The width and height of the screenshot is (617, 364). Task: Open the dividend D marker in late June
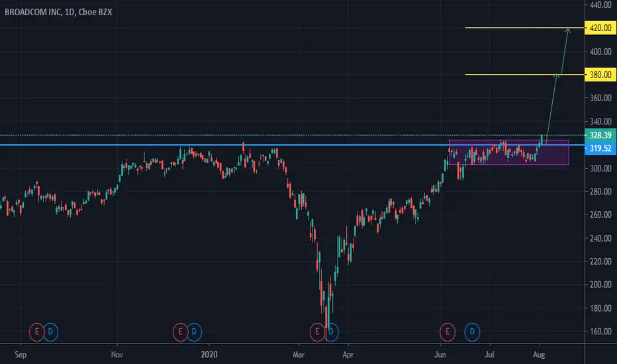[x=472, y=332]
